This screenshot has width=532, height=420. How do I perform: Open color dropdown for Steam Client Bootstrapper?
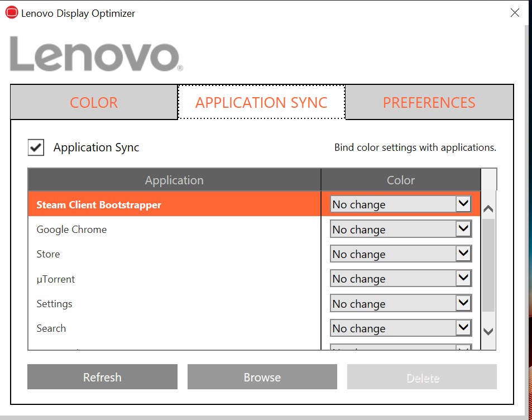pos(463,204)
